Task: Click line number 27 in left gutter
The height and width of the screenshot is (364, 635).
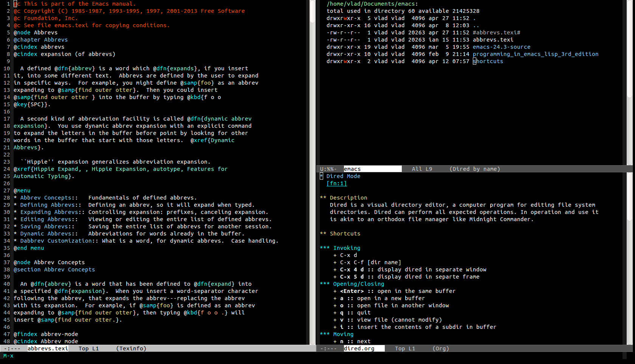Action: pos(7,191)
